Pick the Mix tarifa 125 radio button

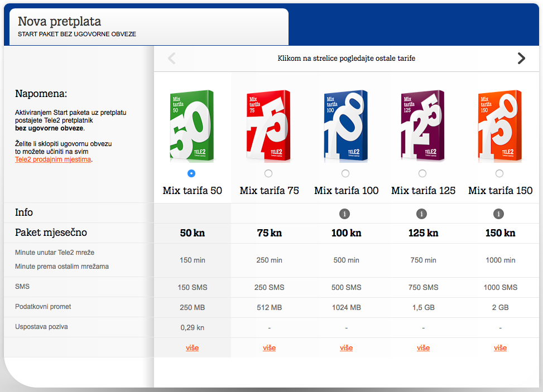click(x=422, y=173)
